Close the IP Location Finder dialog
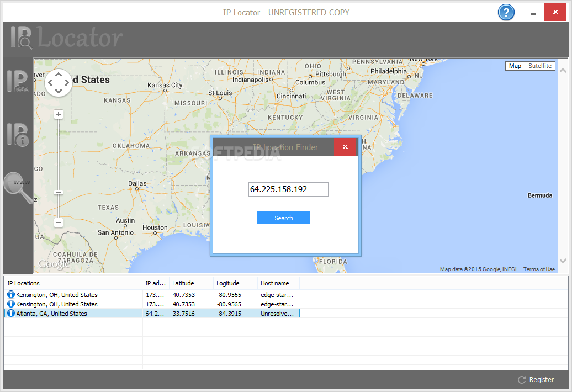Viewport: 572px width, 392px height. (345, 147)
